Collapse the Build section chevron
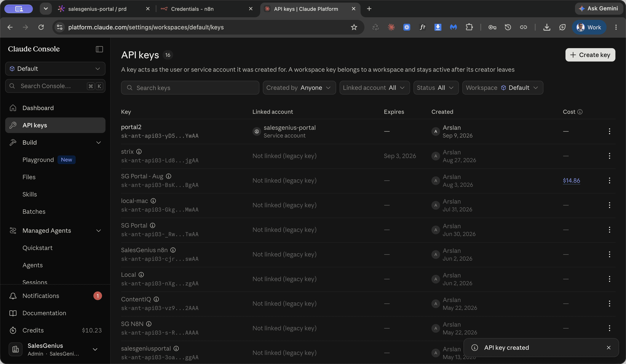The image size is (626, 364). coord(99,142)
